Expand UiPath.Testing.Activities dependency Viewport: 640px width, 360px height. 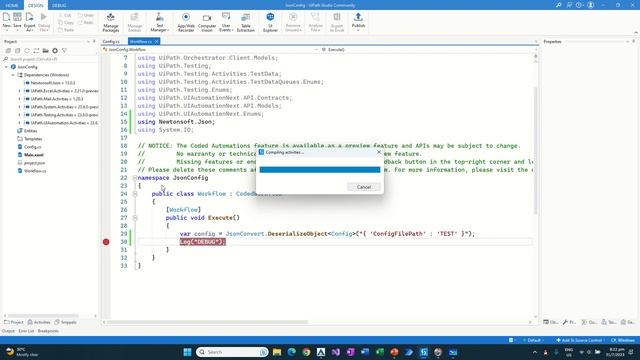pos(19,115)
